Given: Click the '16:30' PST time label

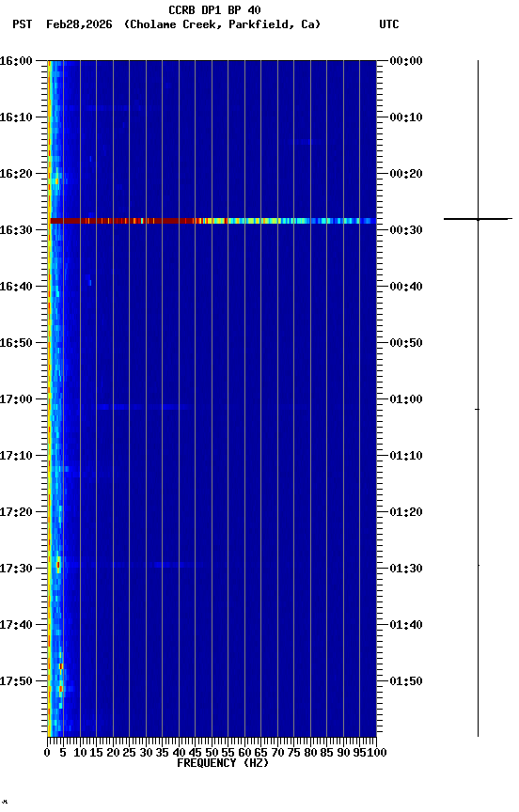Looking at the screenshot, I should [x=16, y=230].
